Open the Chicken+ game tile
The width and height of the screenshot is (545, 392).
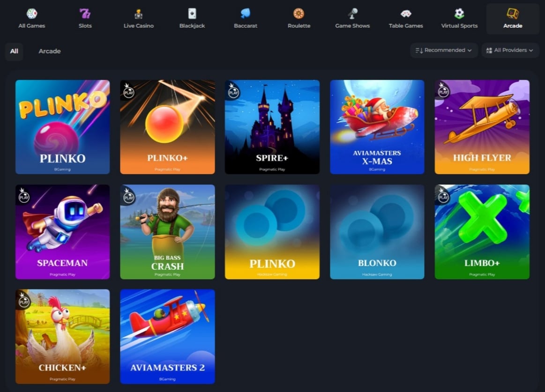(63, 336)
